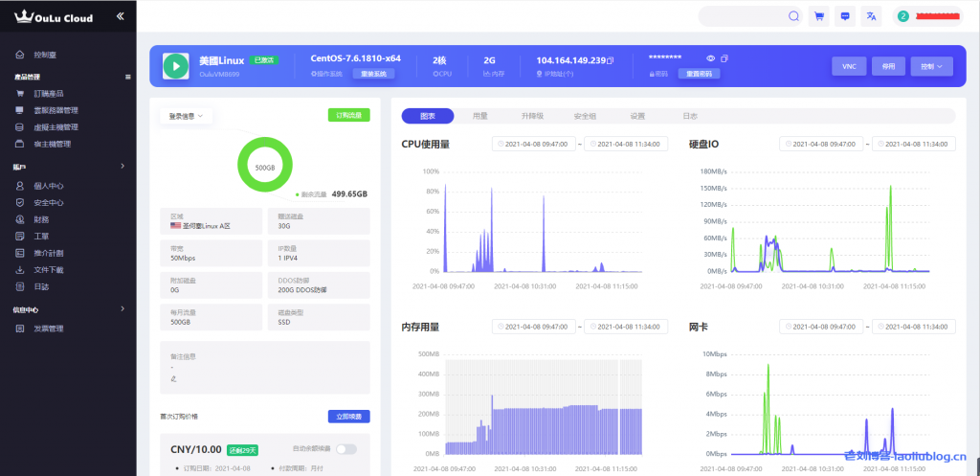Screen dimensions: 980x476
Task: Copy the IP address 104.164.149.239
Action: point(610,60)
